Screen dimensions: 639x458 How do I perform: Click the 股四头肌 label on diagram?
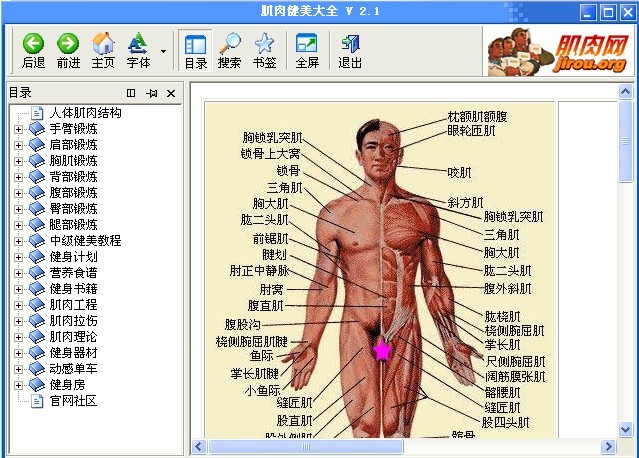pos(505,423)
